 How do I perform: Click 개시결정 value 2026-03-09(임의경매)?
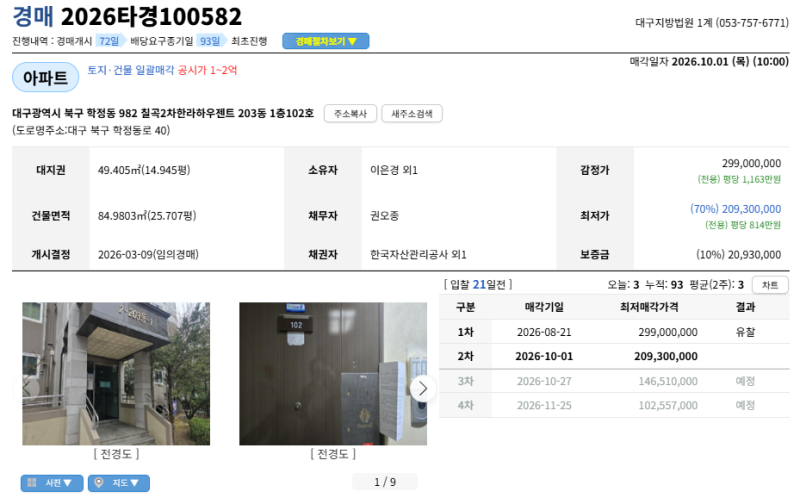pos(148,254)
